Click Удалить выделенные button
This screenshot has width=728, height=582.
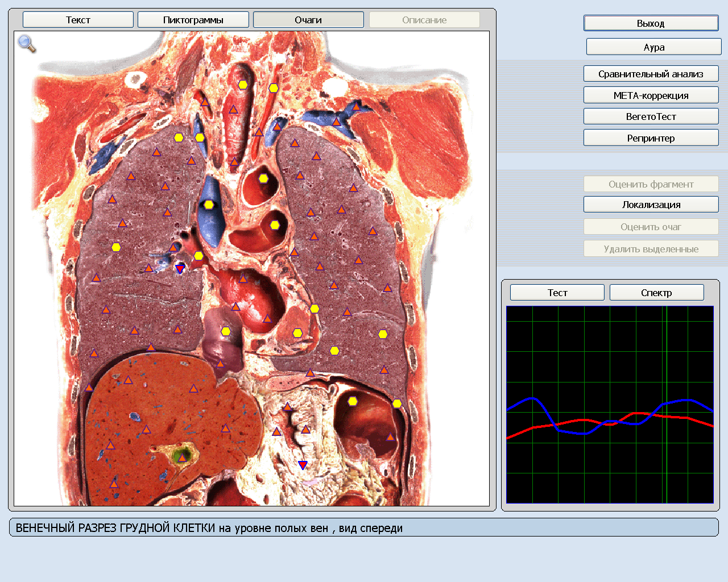(651, 249)
